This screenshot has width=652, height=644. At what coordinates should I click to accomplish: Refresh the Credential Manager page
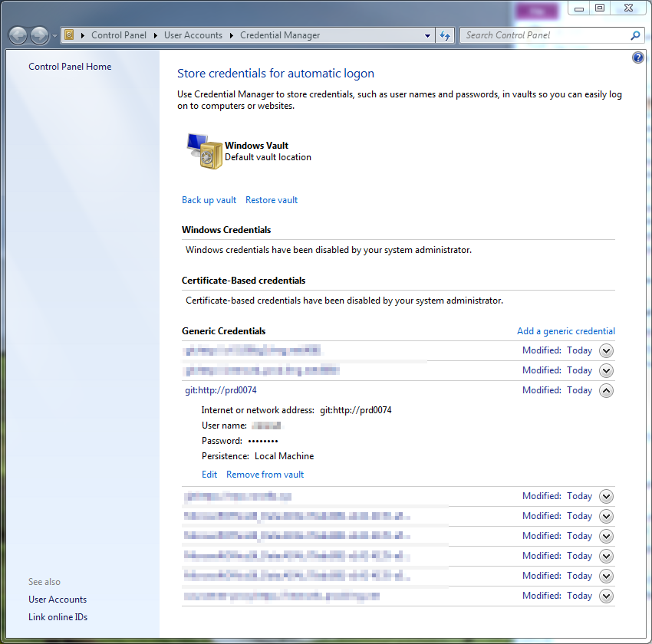pyautogui.click(x=445, y=36)
